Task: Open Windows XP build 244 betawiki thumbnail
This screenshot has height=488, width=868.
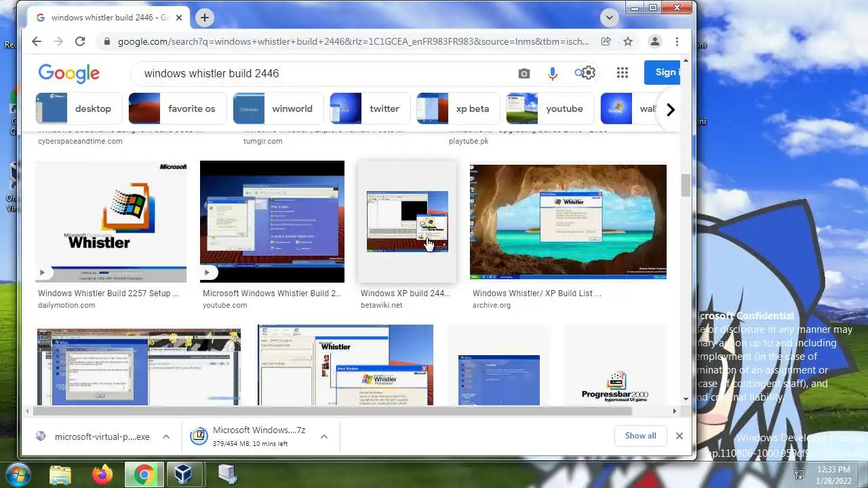Action: pos(407,221)
